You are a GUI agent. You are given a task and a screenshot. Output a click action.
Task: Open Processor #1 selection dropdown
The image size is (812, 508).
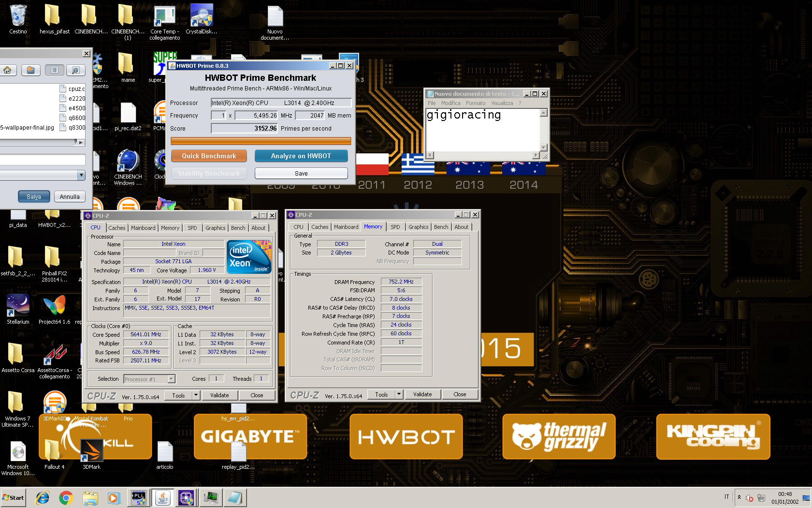171,379
